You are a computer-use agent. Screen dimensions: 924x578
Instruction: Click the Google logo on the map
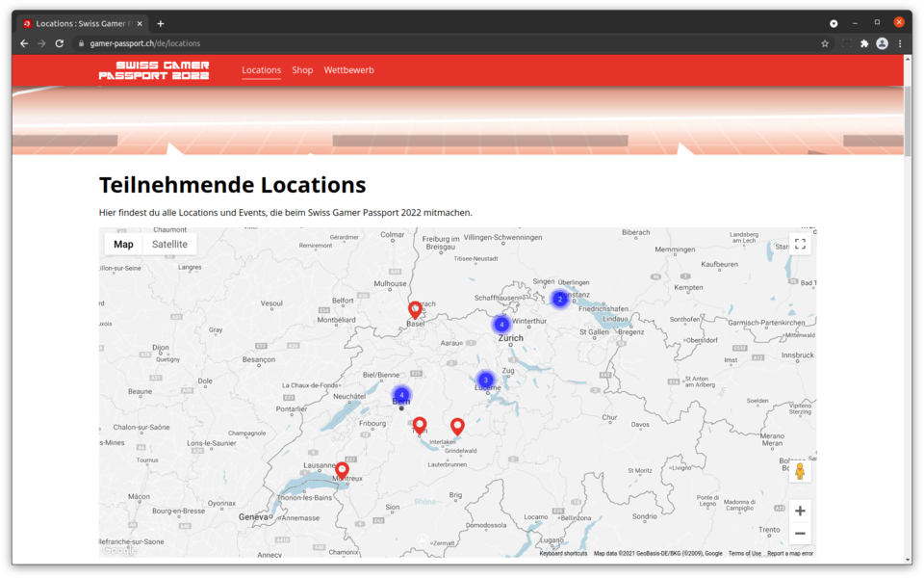(119, 550)
